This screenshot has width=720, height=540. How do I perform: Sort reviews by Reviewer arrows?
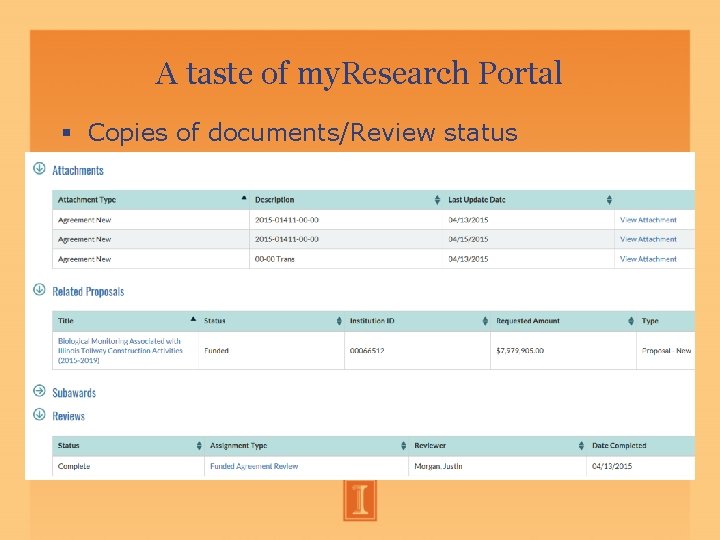point(581,445)
